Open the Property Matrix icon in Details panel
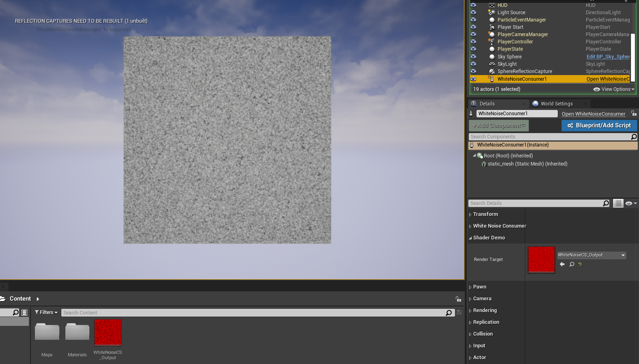This screenshot has width=639, height=364. tap(618, 203)
